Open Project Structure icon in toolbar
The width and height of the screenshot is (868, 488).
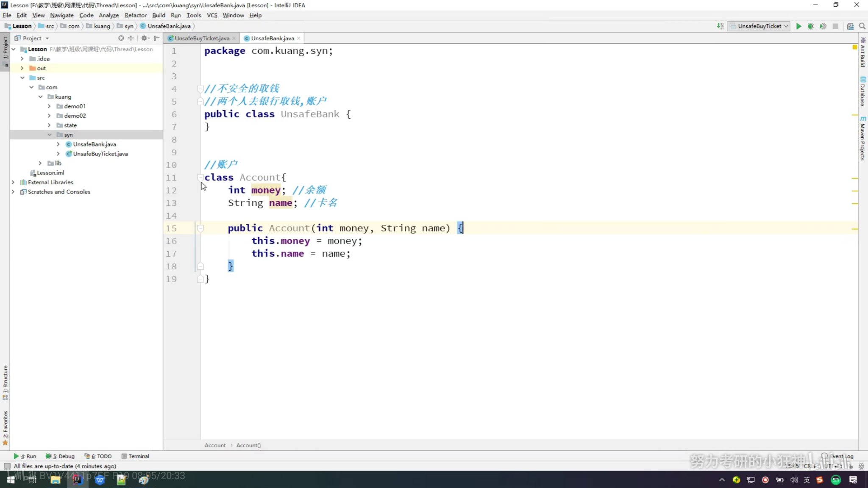(850, 26)
